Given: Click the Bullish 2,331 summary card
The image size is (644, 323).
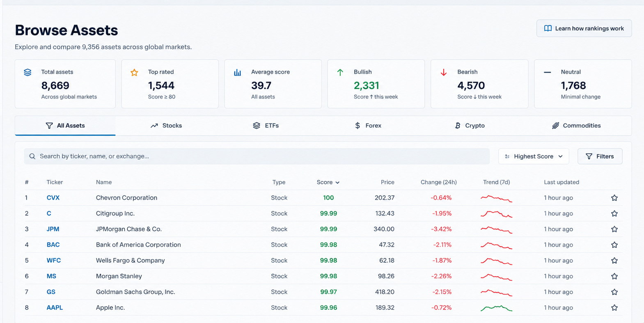Looking at the screenshot, I should (376, 84).
